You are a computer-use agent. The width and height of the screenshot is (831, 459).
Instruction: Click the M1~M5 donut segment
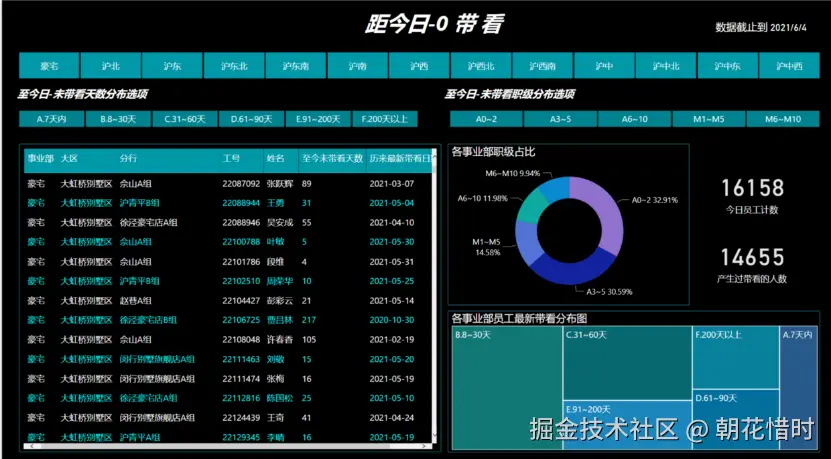coord(526,243)
